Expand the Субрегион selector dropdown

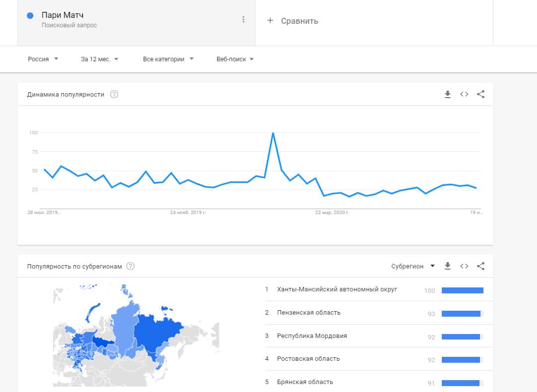413,266
